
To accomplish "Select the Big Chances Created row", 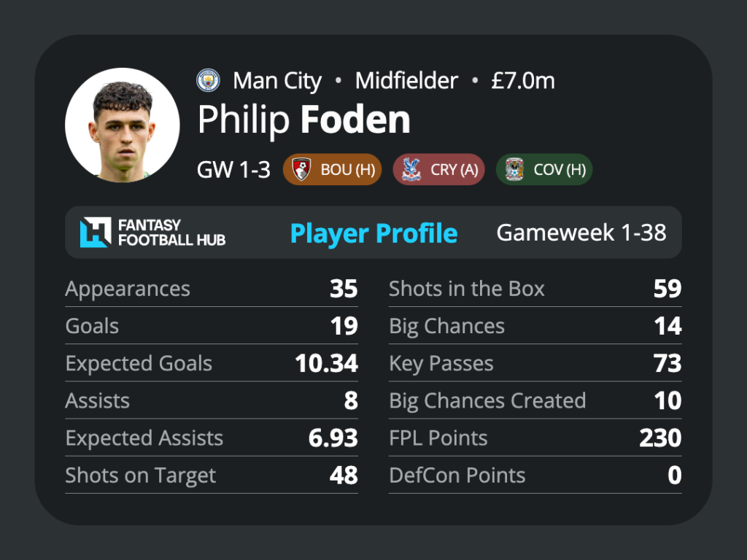I will click(x=535, y=401).
